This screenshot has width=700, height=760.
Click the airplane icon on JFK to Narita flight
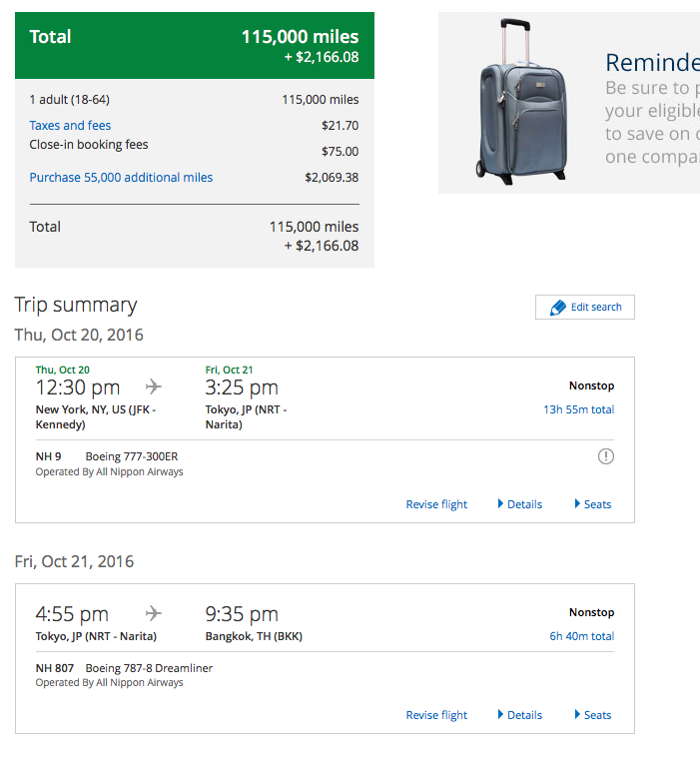click(153, 386)
